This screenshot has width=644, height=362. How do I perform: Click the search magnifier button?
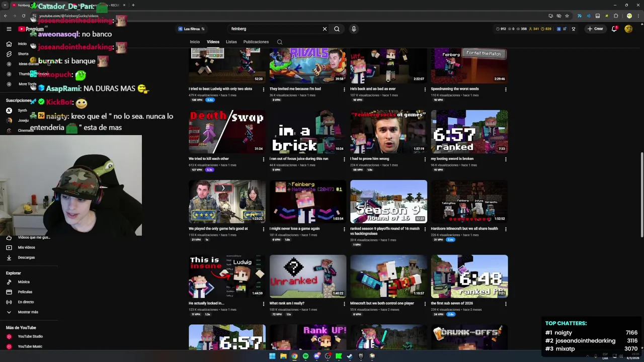click(x=337, y=29)
